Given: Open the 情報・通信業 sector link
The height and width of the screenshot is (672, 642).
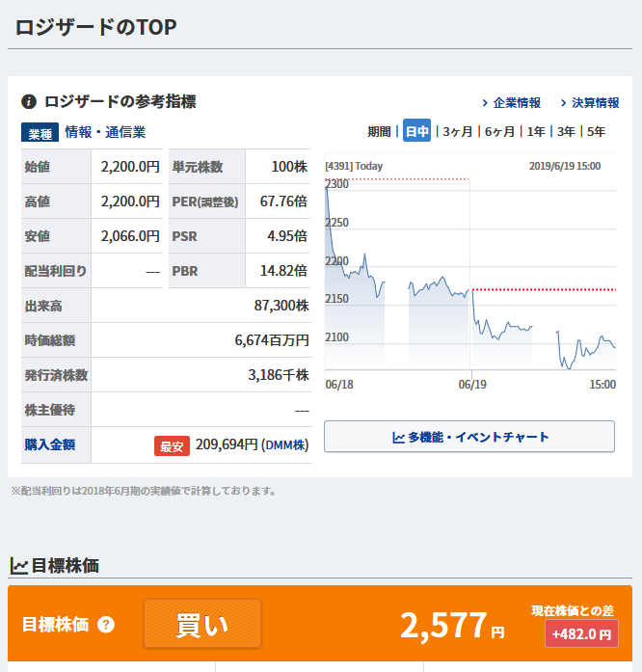Looking at the screenshot, I should (105, 132).
